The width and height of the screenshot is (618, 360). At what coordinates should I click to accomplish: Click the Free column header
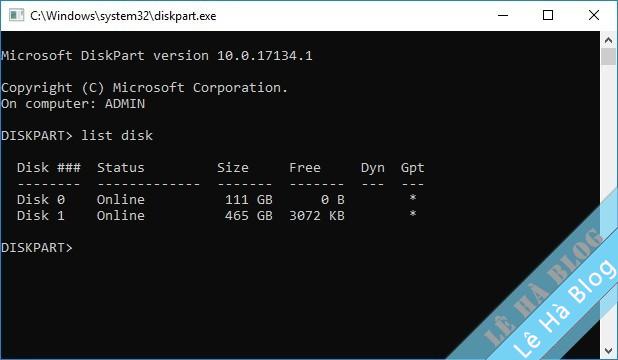(305, 168)
